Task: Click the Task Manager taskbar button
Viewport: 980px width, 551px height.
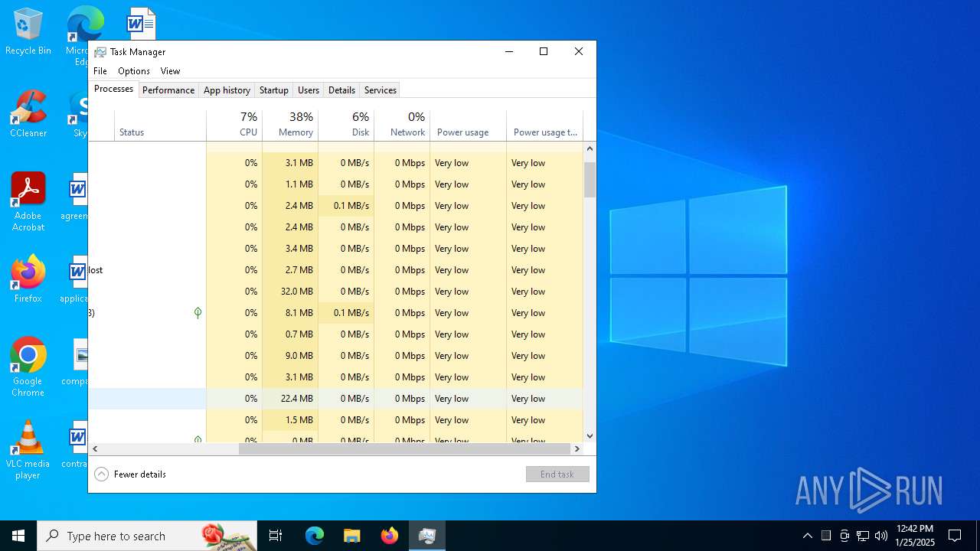Action: pyautogui.click(x=427, y=536)
